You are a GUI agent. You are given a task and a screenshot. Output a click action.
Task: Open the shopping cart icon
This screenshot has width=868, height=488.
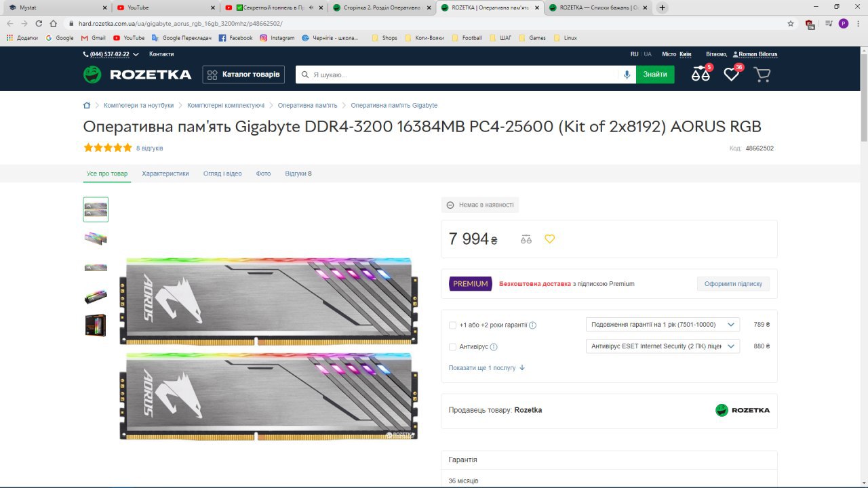762,75
